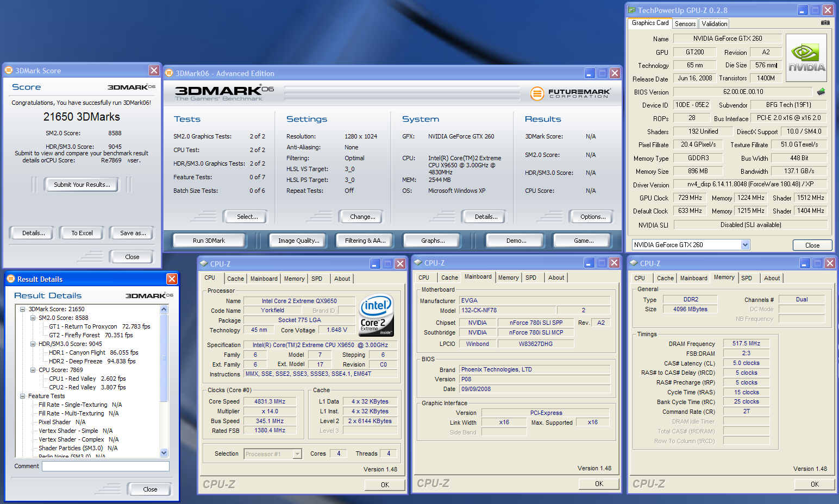Viewport: 839px width, 504px height.
Task: Select HDR2 - Deep Freeze row
Action: pyautogui.click(x=92, y=361)
